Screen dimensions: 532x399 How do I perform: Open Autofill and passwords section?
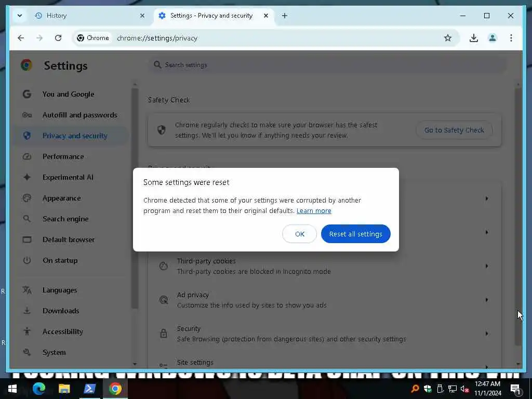(71, 115)
